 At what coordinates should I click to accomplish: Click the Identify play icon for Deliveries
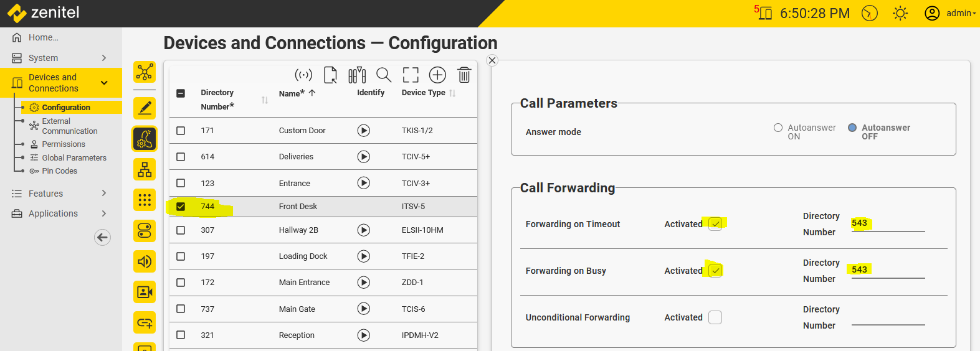pyautogui.click(x=364, y=157)
